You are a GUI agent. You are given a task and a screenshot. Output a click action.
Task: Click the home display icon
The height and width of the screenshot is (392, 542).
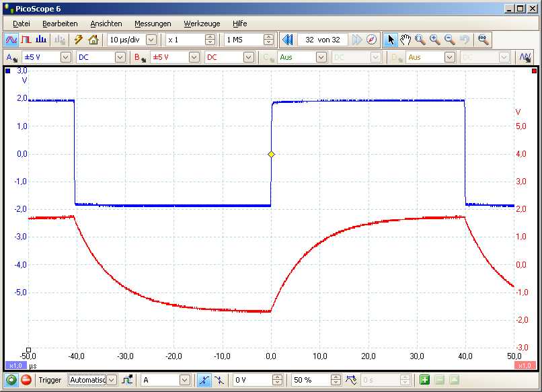pyautogui.click(x=93, y=40)
